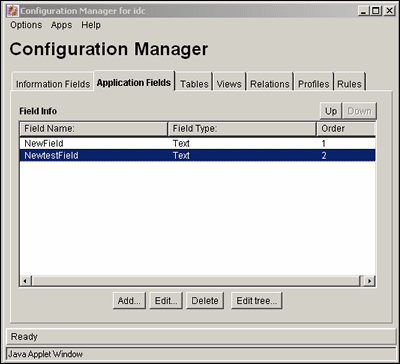Select the NewtestField row
This screenshot has width=400, height=364.
pos(198,155)
